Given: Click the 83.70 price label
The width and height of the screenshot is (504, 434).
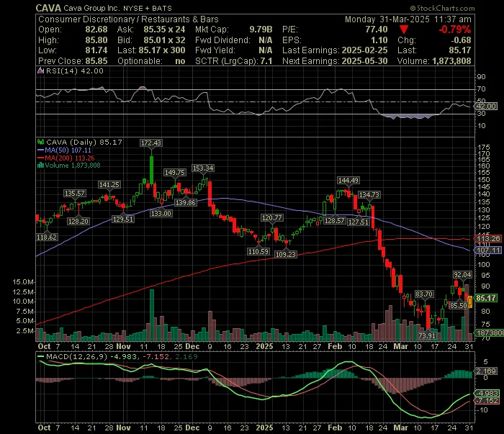Looking at the screenshot, I should pos(424,294).
